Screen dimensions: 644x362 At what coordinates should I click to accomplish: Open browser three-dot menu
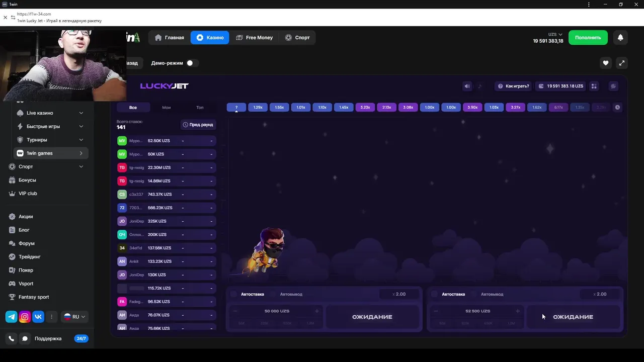pos(589,4)
